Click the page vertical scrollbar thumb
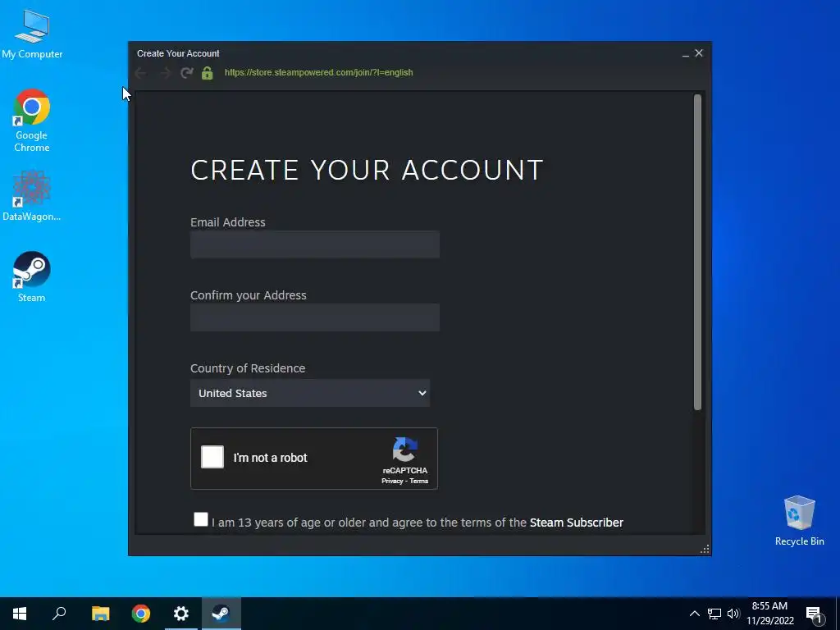 [x=697, y=252]
